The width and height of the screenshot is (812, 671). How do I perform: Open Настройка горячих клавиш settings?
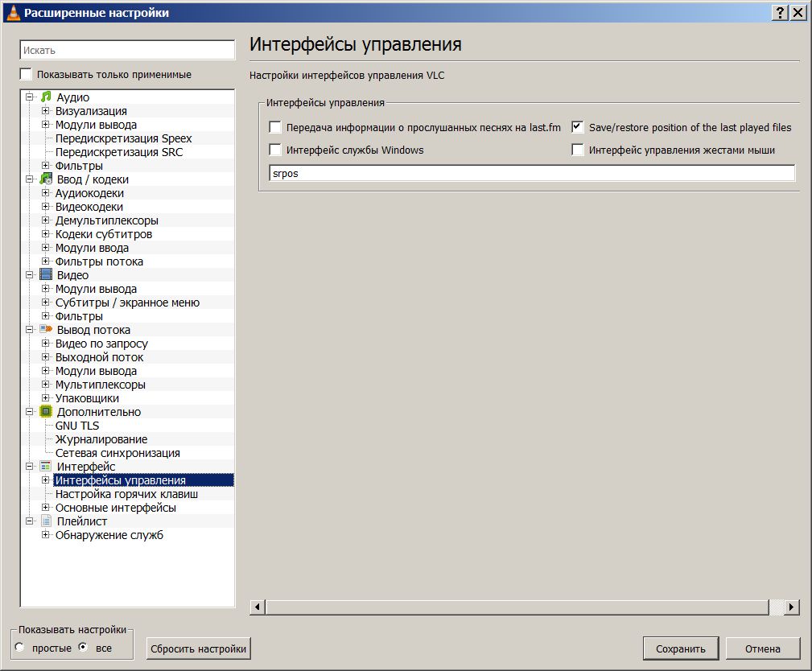click(x=126, y=494)
